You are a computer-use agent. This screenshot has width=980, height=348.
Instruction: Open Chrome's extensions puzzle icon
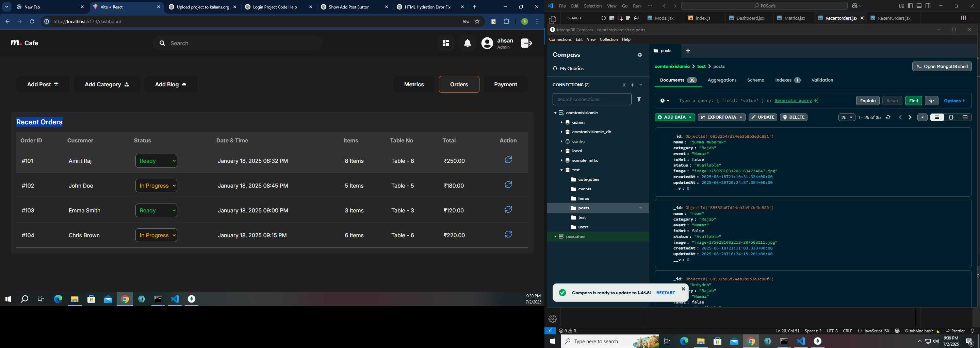(506, 22)
